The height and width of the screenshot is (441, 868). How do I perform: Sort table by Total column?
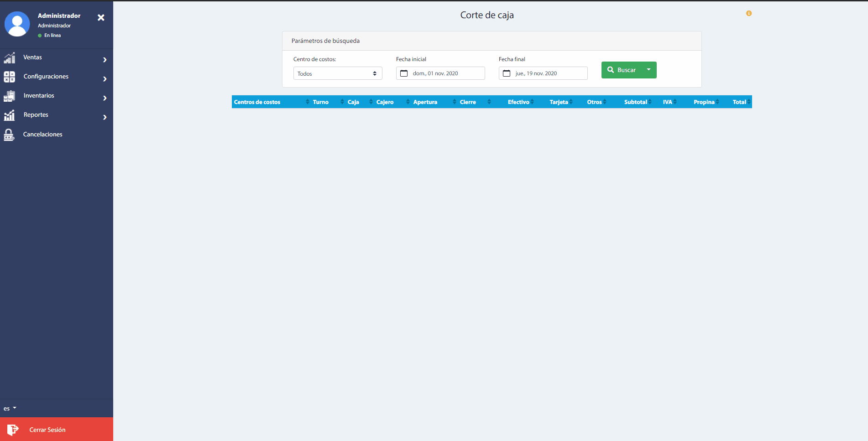point(739,102)
